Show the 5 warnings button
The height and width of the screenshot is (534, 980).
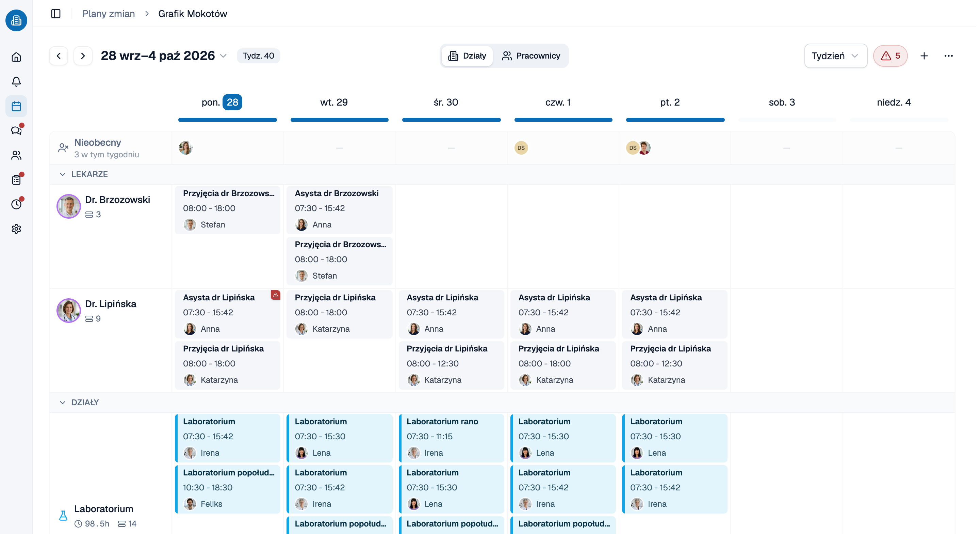890,56
